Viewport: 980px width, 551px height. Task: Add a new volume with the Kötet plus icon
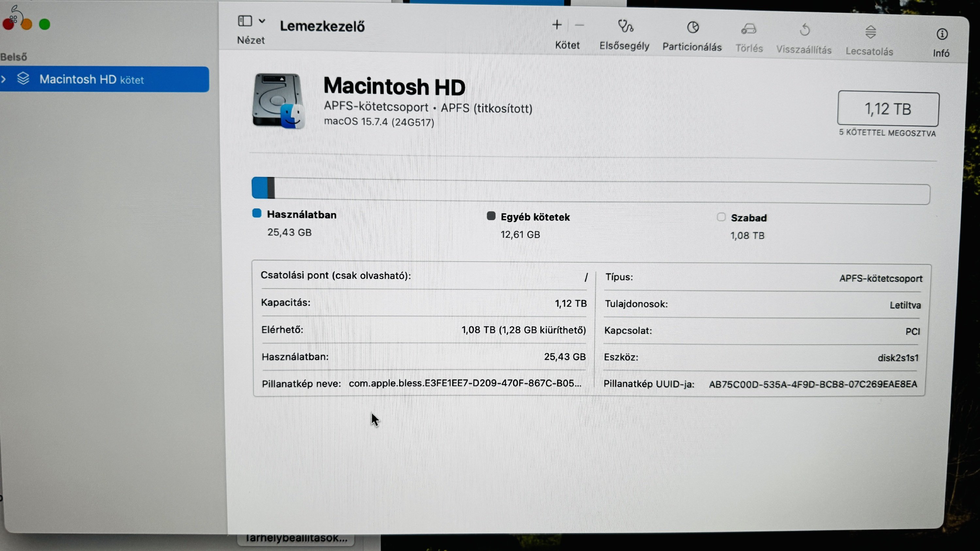click(557, 25)
